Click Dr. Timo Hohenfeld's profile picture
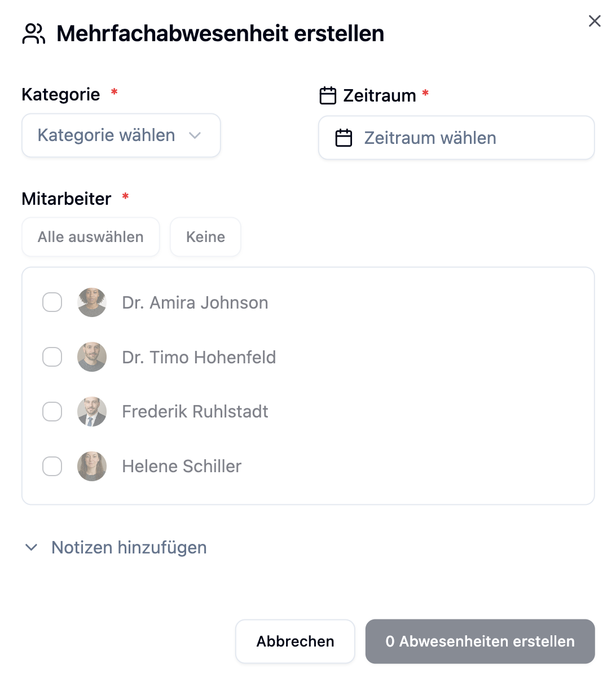The image size is (616, 677). [x=92, y=357]
